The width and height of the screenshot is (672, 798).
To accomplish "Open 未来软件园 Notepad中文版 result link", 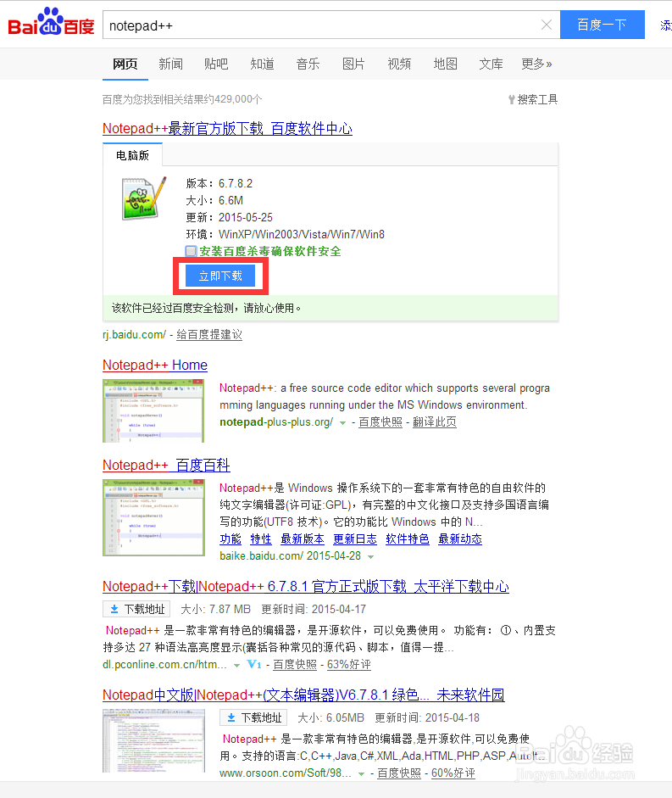I will pyautogui.click(x=303, y=695).
